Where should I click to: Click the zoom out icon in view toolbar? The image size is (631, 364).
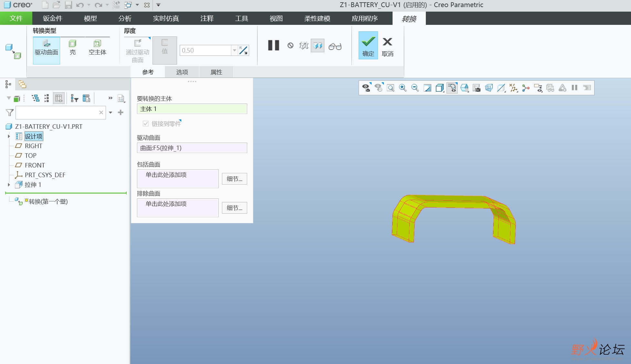click(415, 88)
